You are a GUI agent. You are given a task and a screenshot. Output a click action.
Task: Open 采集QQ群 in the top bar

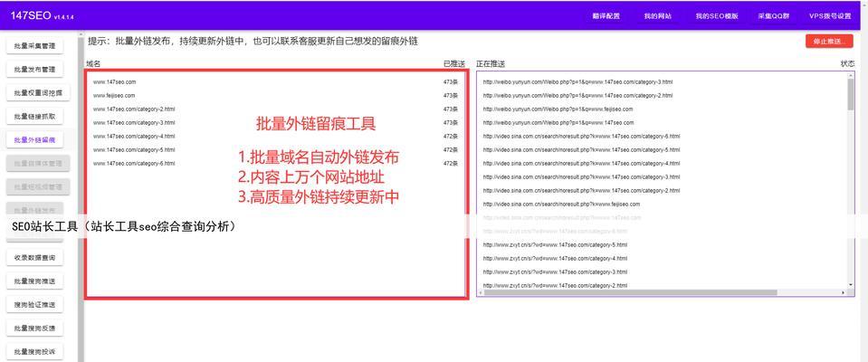coord(773,16)
